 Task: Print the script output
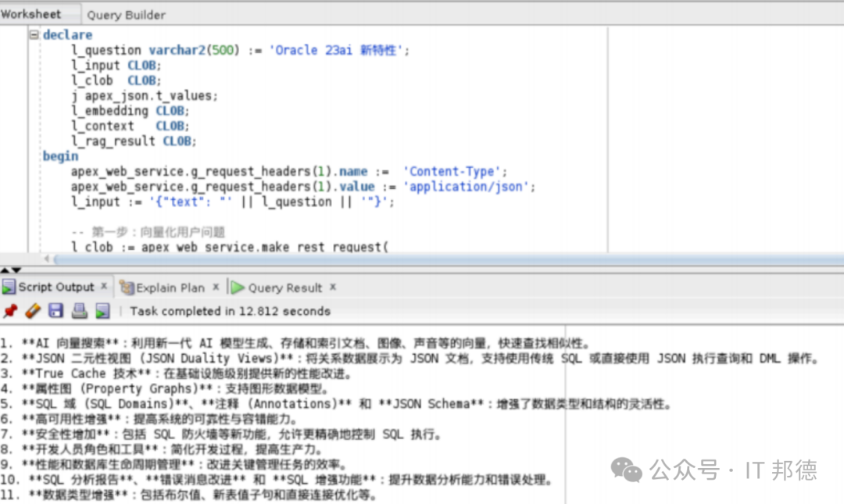tap(80, 311)
